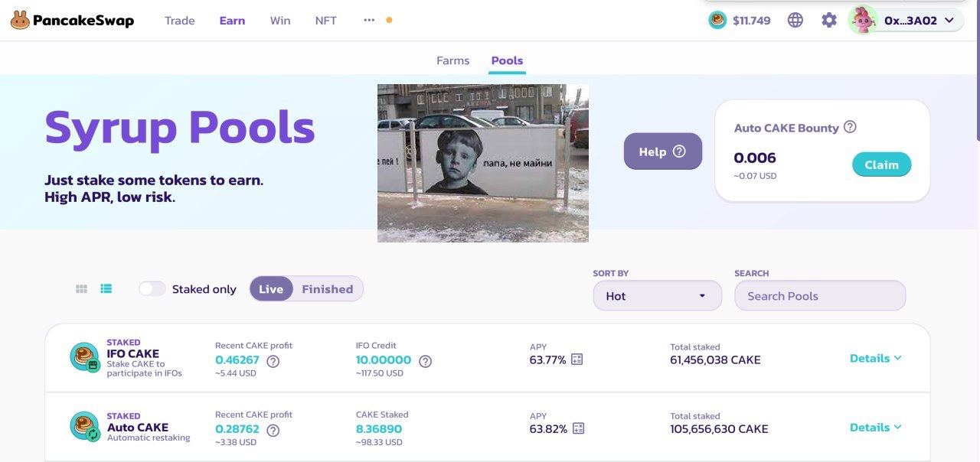
Task: Toggle the Staked only switch
Action: pyautogui.click(x=152, y=289)
